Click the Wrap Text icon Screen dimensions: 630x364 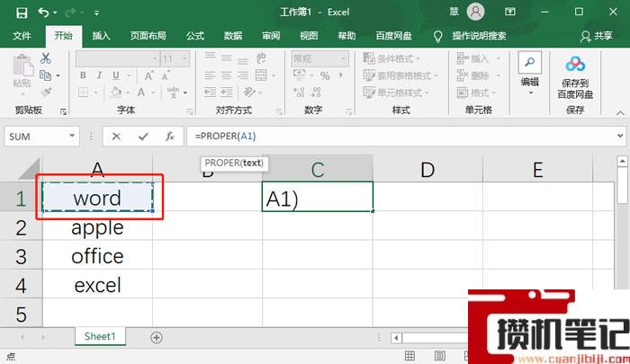point(261,58)
